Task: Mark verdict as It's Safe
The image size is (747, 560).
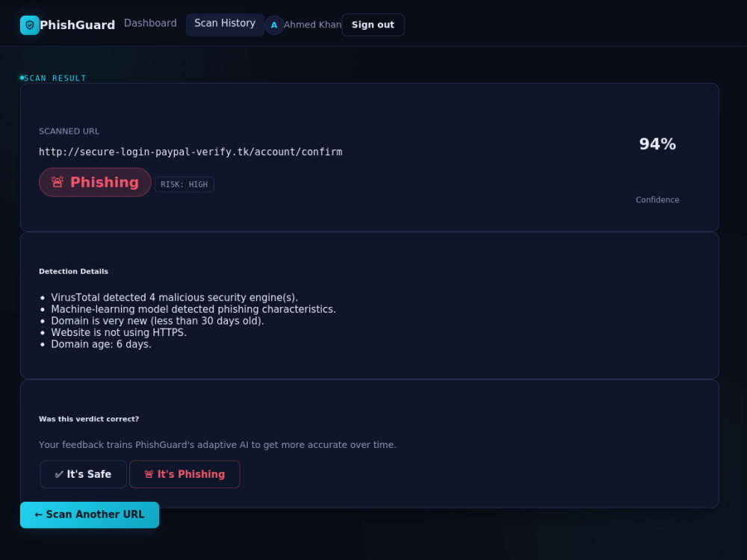Action: point(84,474)
